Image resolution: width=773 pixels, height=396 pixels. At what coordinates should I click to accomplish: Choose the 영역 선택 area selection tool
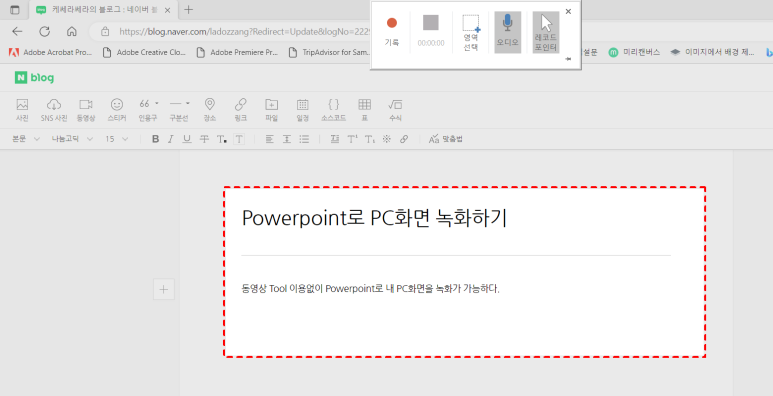471,32
